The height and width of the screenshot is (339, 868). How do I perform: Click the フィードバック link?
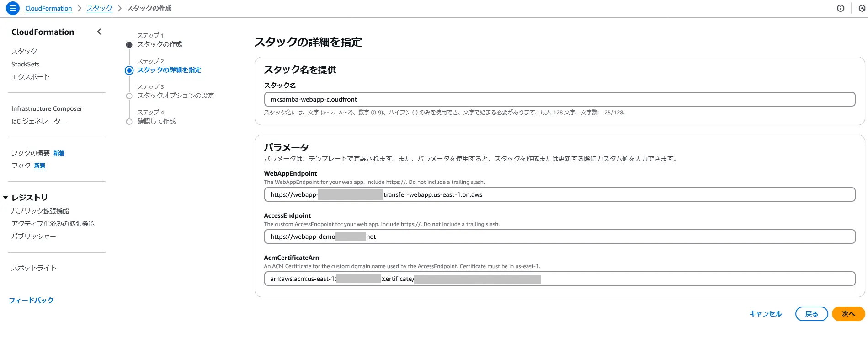point(32,300)
